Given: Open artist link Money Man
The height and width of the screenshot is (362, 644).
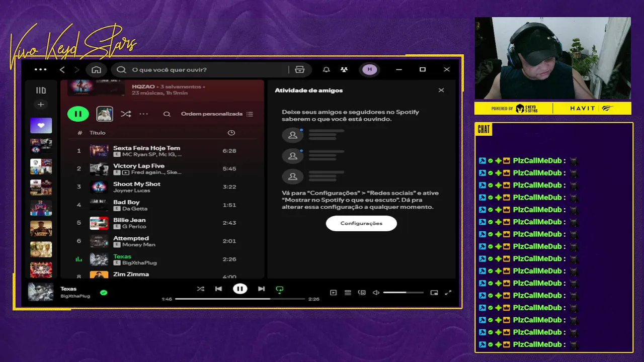Looking at the screenshot, I should pos(138,244).
